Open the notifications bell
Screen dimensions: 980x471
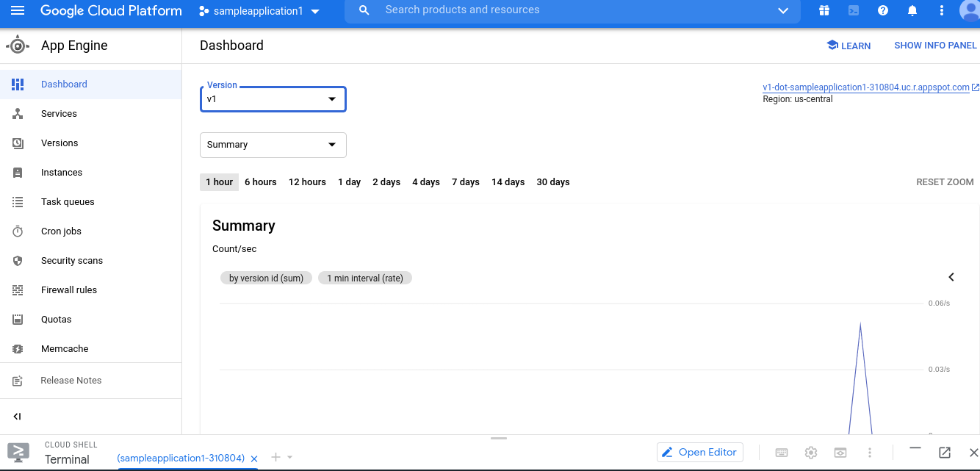912,10
